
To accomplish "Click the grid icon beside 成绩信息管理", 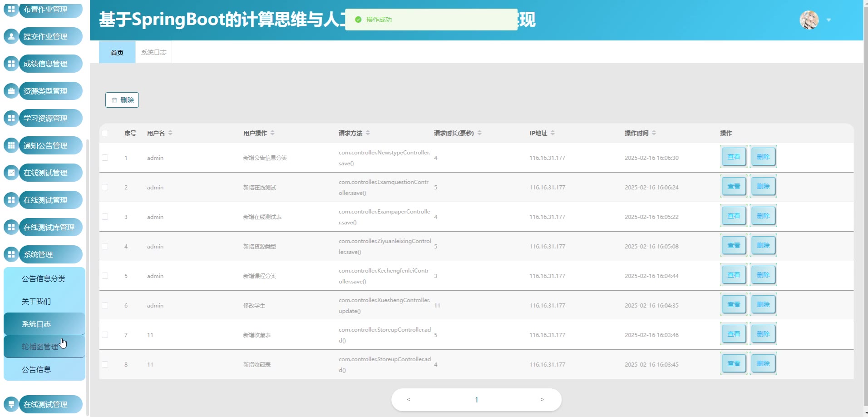I will (11, 64).
